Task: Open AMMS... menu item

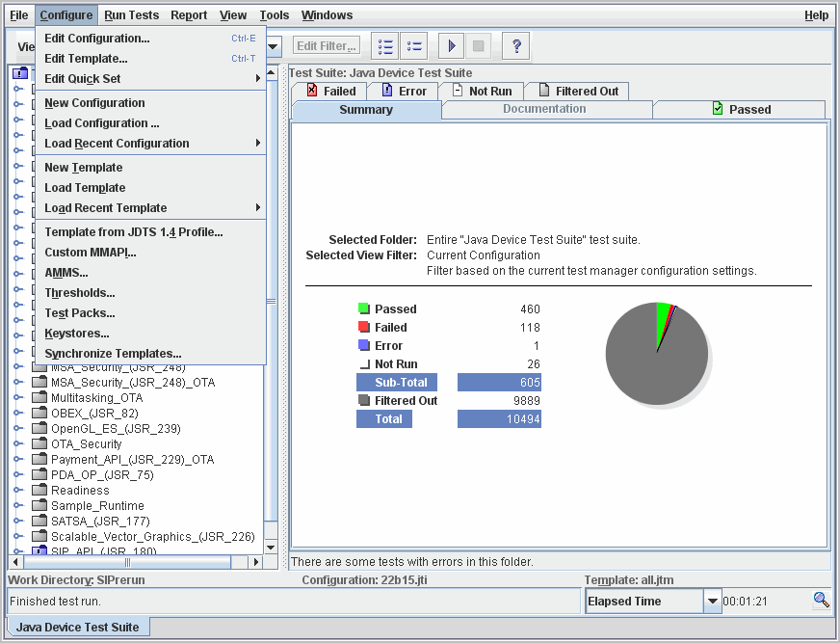Action: pyautogui.click(x=151, y=273)
